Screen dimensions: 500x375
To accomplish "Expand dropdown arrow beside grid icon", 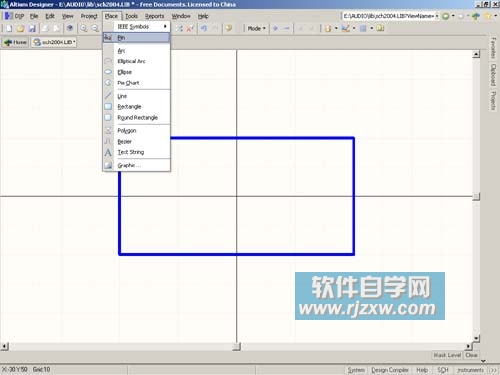I will (371, 28).
